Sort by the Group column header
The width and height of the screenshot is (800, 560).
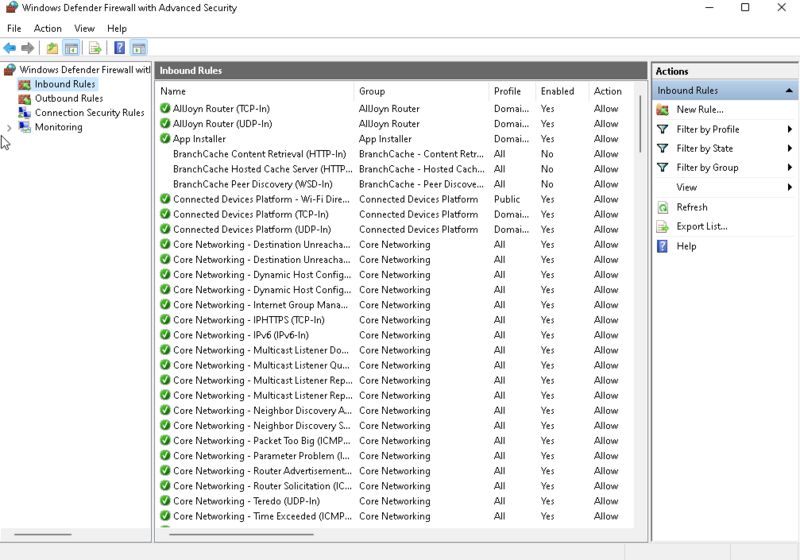click(420, 91)
